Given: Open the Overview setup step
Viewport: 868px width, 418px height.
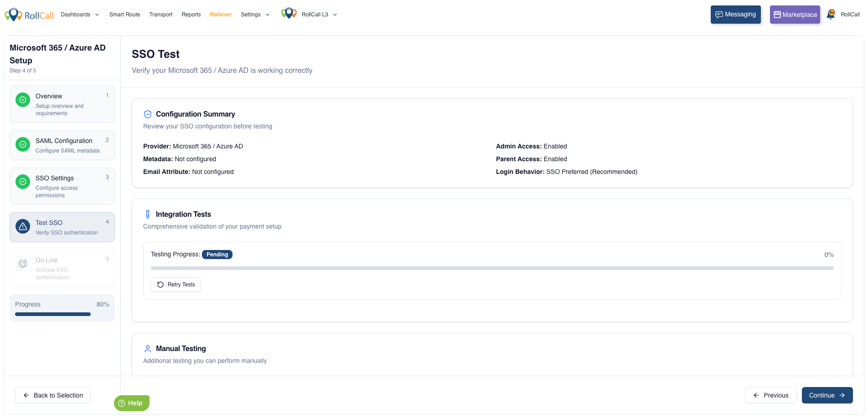Looking at the screenshot, I should tap(62, 104).
